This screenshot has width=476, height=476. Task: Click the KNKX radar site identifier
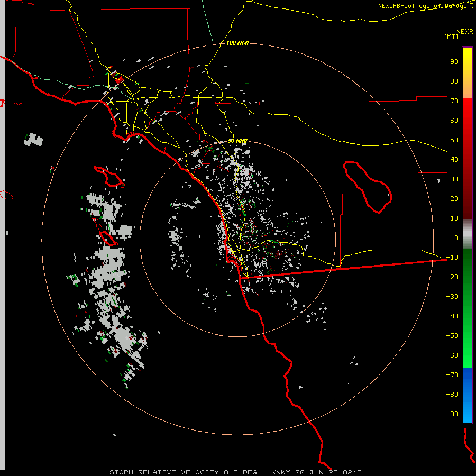[x=281, y=472]
